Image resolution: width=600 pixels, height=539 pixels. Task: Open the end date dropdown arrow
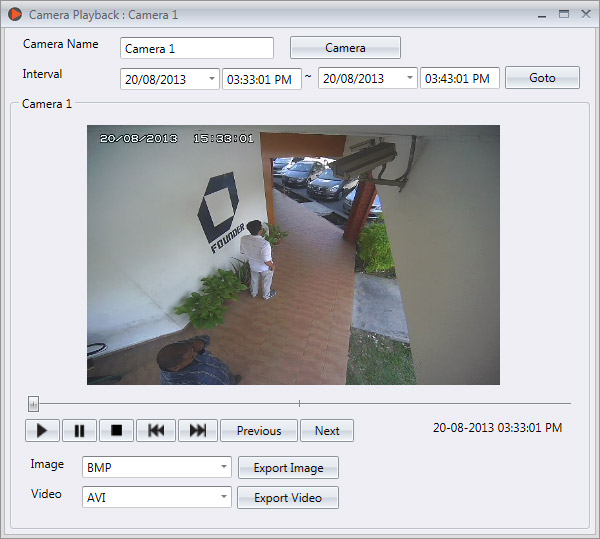coord(409,78)
